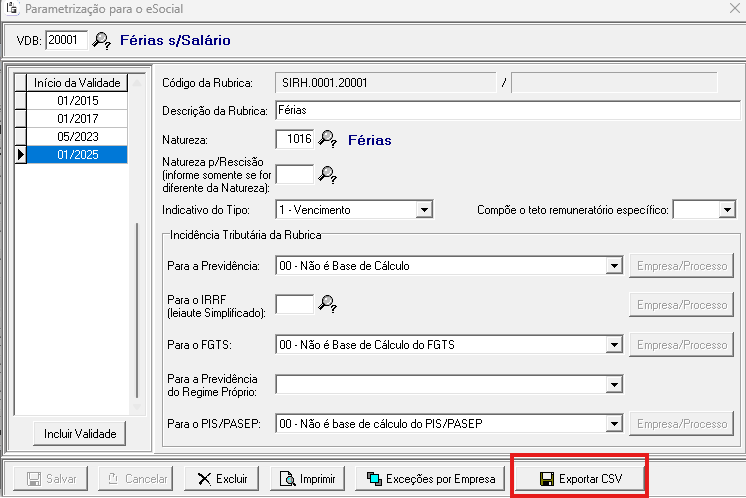
Task: Open Exceções por Empresa
Action: tap(431, 479)
